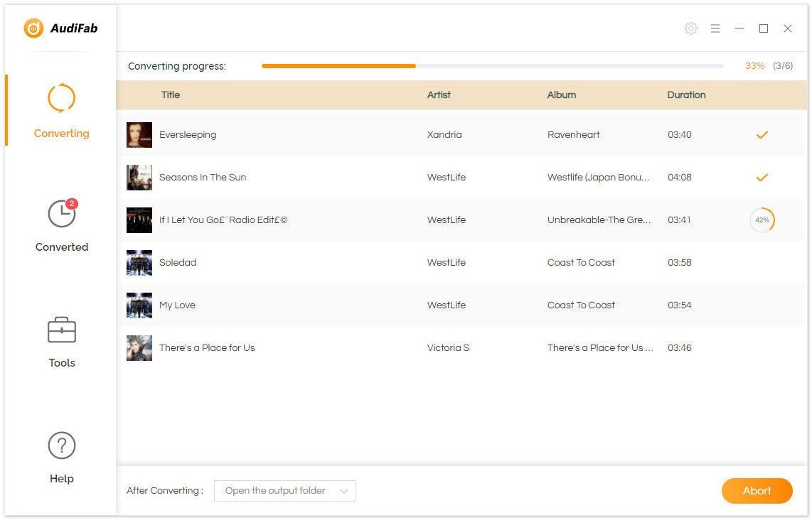The height and width of the screenshot is (520, 812).
Task: Click the checkmark for Seasons In The Sun
Action: point(762,178)
